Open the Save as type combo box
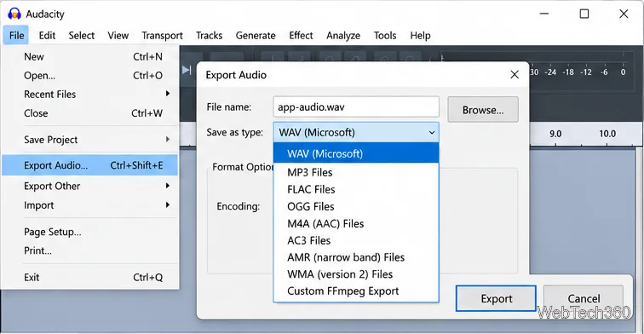The width and height of the screenshot is (644, 334). pos(356,132)
